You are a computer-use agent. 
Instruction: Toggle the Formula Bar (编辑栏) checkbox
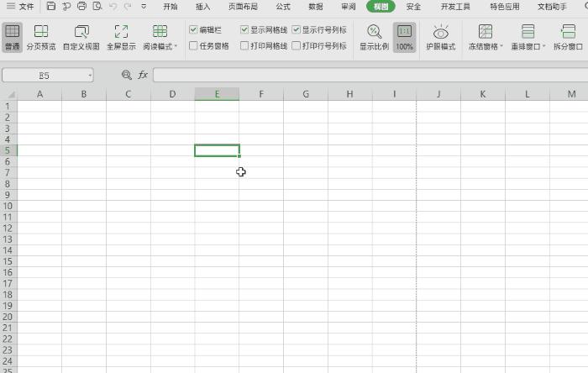(x=193, y=29)
